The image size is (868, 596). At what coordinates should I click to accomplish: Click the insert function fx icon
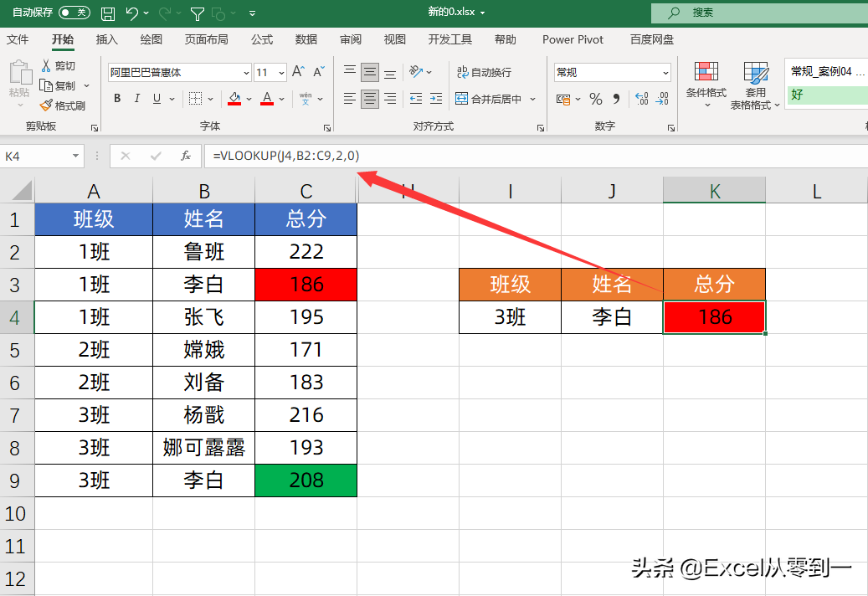pyautogui.click(x=186, y=156)
